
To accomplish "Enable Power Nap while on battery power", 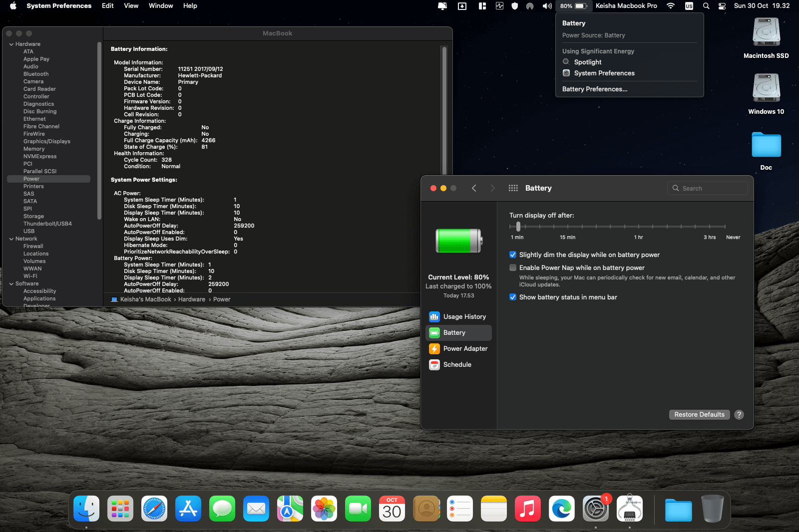I will point(513,267).
